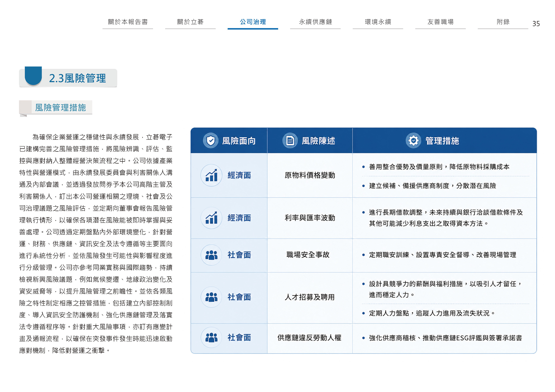This screenshot has height=392, width=555.
Task: Click the shield icon beside 風險面向
Action: click(210, 140)
